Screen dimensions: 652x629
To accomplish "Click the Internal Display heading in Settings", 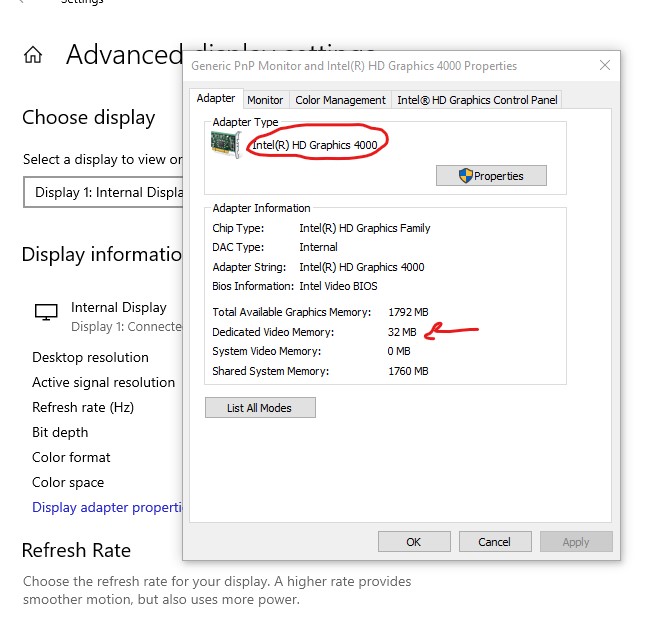I will coord(119,308).
